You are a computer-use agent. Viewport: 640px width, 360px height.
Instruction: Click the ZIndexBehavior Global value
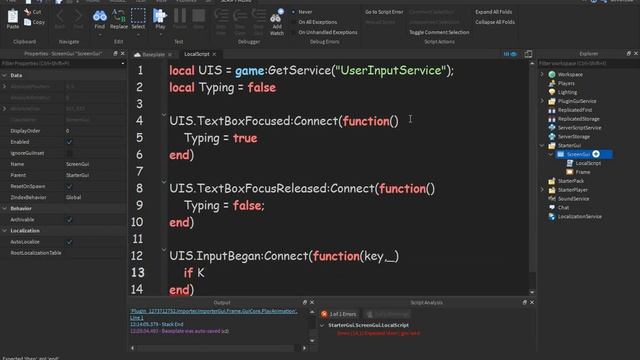73,198
